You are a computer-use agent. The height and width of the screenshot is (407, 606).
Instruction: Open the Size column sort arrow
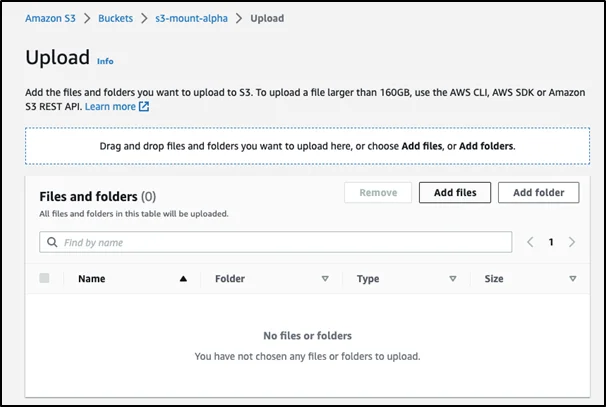coord(572,279)
